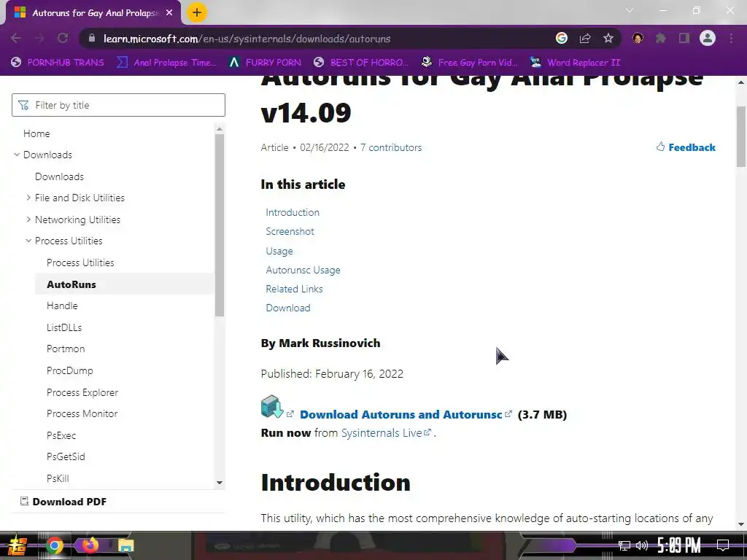Select Handle in the sidebar

(62, 306)
